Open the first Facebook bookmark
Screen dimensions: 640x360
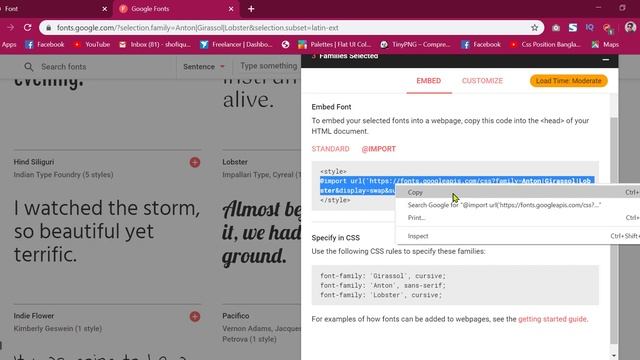tap(44, 44)
